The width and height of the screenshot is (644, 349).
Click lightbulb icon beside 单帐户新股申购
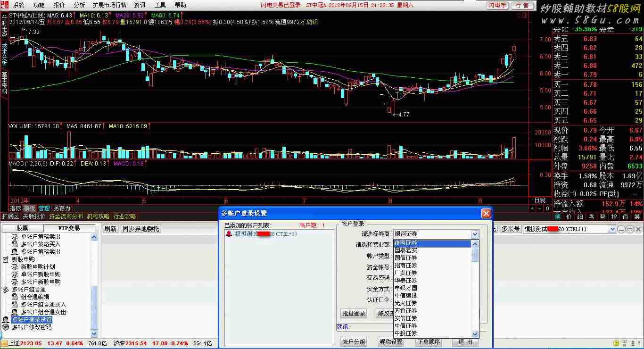pyautogui.click(x=14, y=274)
